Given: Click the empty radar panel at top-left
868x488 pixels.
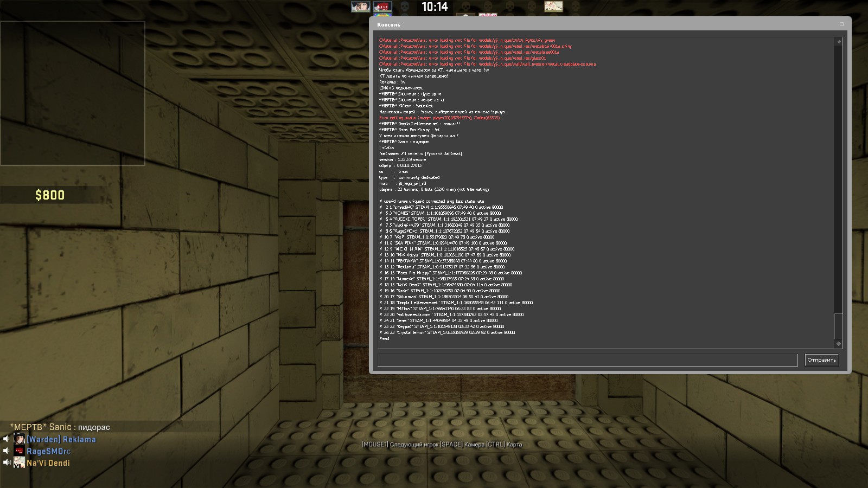Looking at the screenshot, I should coord(72,93).
